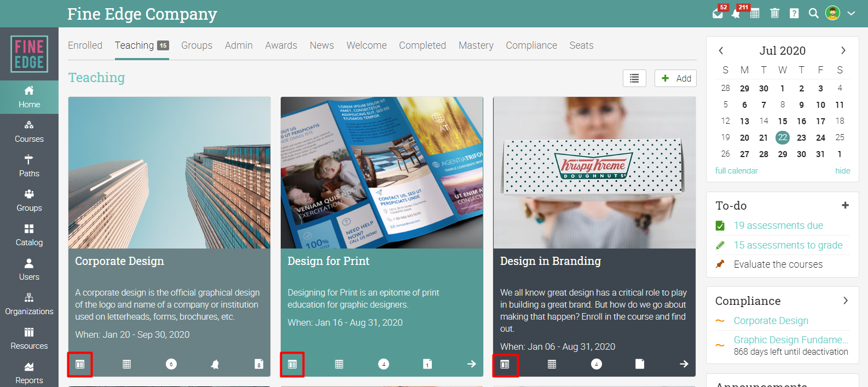The height and width of the screenshot is (387, 868).
Task: Switch to the Enrolled tab
Action: pos(85,45)
